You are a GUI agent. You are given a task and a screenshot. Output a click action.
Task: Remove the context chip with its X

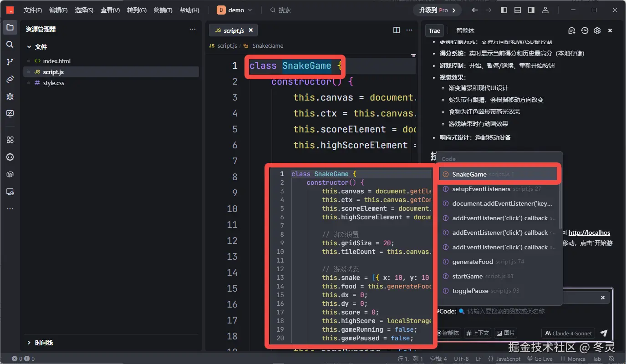(602, 298)
